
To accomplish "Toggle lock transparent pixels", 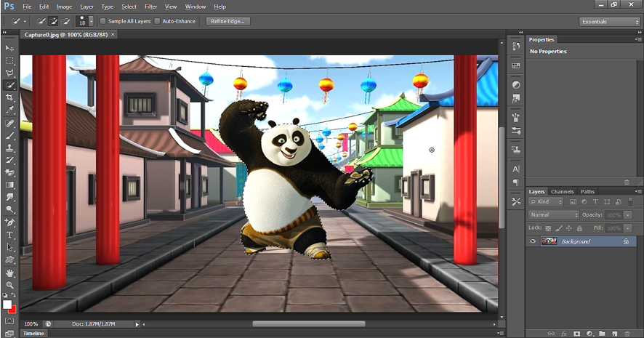I will (548, 228).
